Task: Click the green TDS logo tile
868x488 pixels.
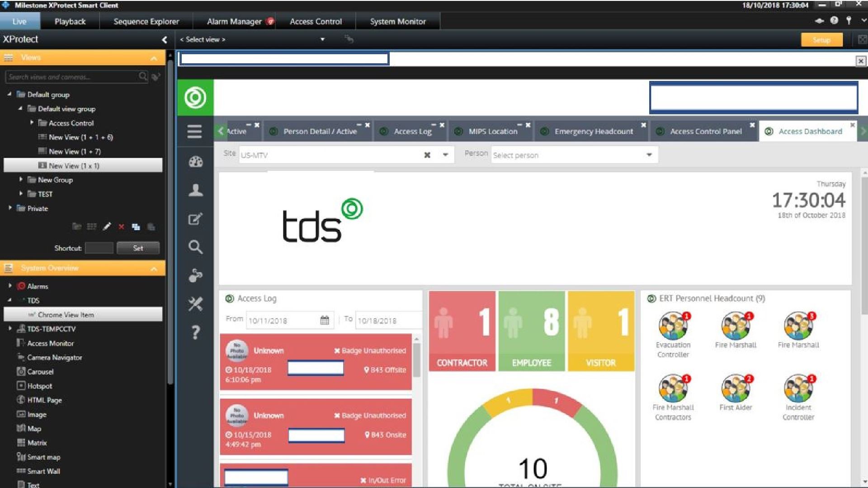Action: coord(195,98)
